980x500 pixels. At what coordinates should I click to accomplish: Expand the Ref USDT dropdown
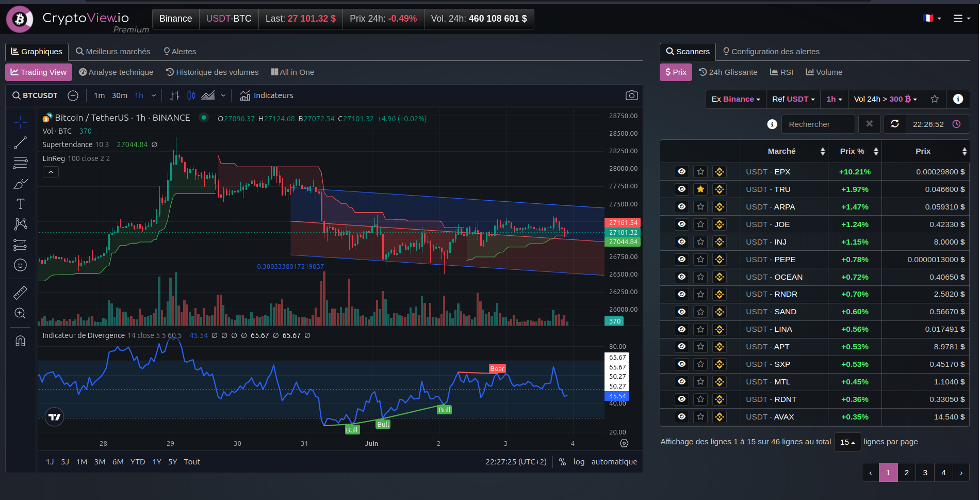coord(793,99)
